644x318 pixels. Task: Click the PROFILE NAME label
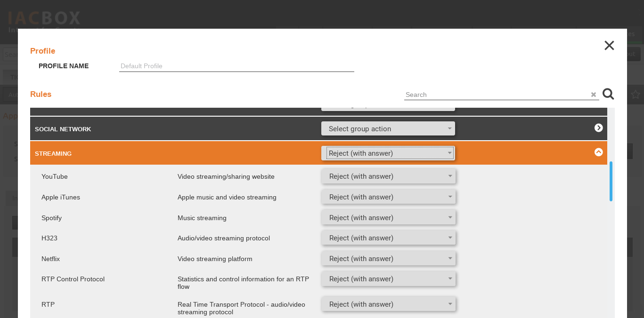click(64, 66)
